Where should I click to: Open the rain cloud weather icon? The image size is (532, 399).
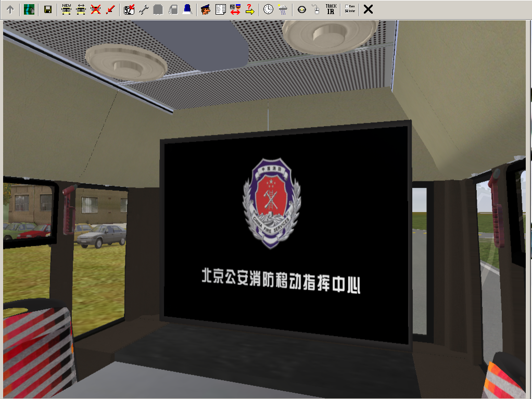coord(283,9)
